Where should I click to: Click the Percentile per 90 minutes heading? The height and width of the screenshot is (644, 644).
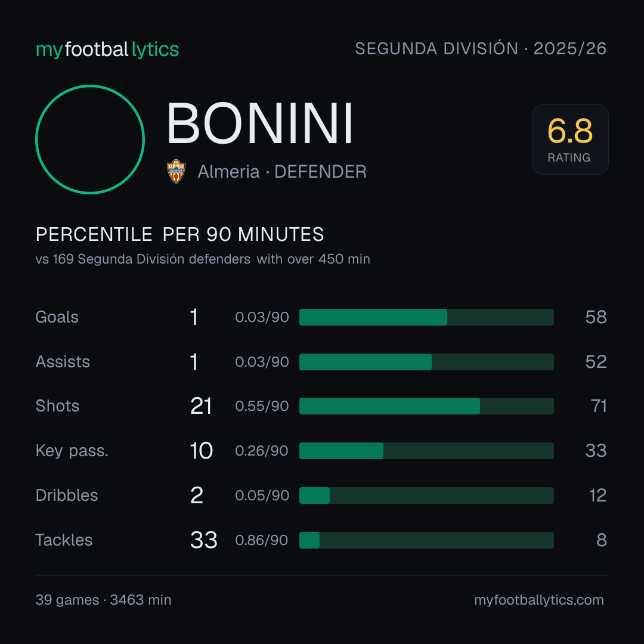[x=179, y=234]
